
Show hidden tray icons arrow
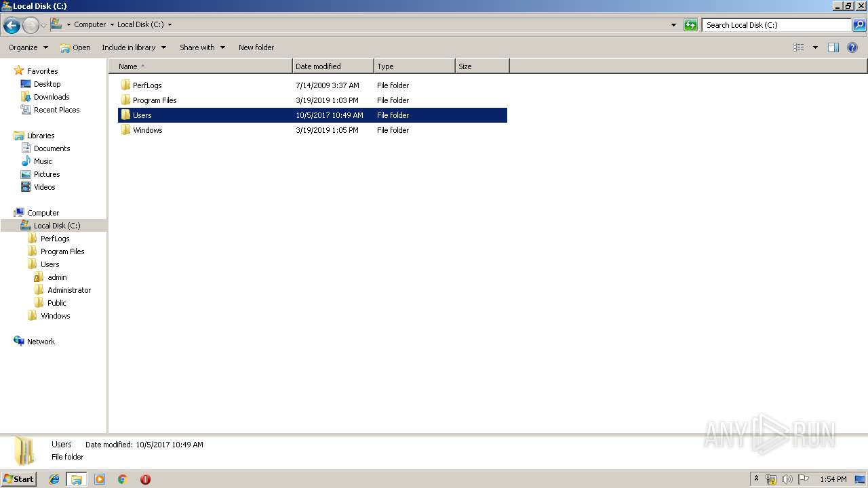tap(757, 479)
